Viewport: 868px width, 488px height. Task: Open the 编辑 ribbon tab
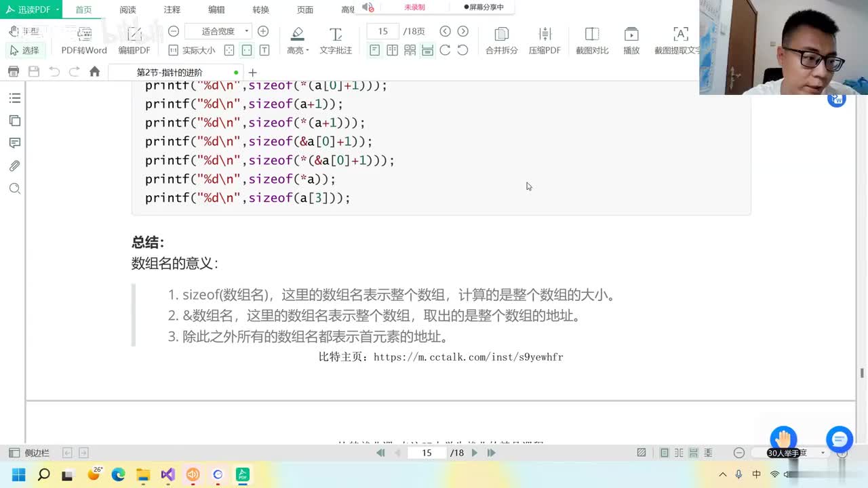[216, 9]
